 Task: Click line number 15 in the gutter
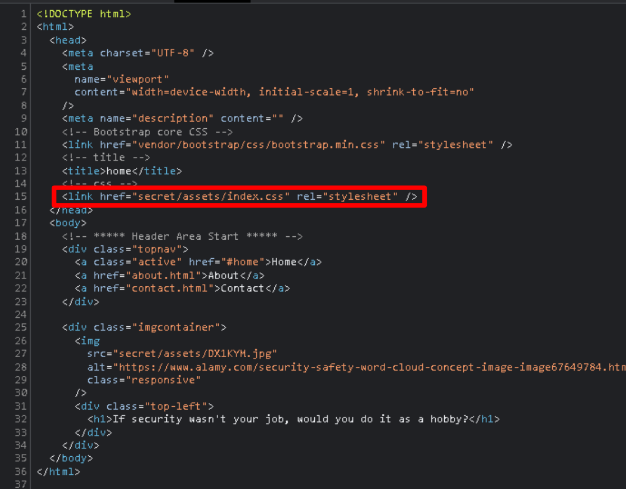[21, 197]
